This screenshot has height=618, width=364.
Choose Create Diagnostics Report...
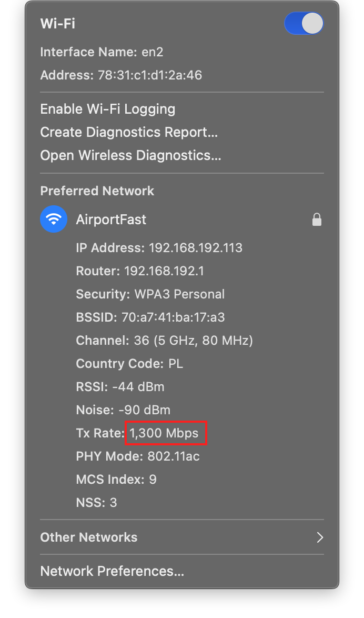[x=129, y=132]
